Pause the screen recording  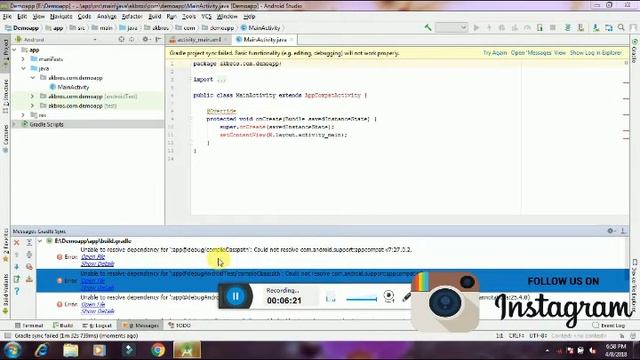[236, 296]
